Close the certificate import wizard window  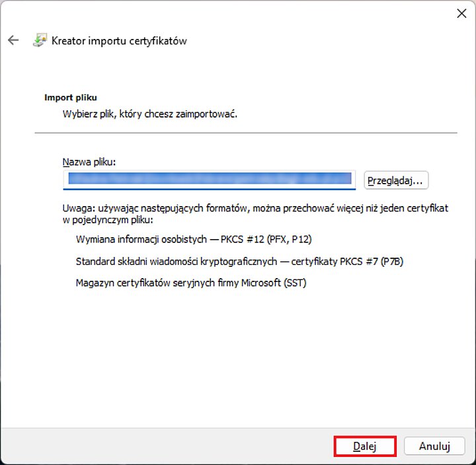pyautogui.click(x=461, y=13)
